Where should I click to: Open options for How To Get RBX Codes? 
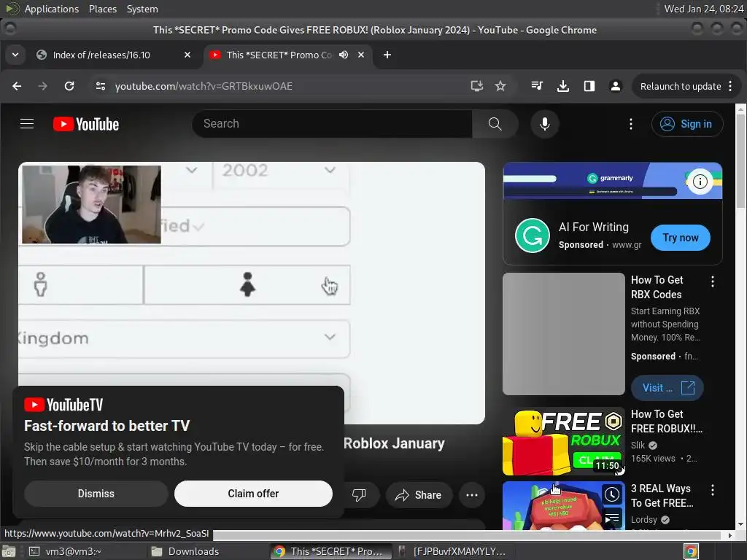(x=712, y=281)
